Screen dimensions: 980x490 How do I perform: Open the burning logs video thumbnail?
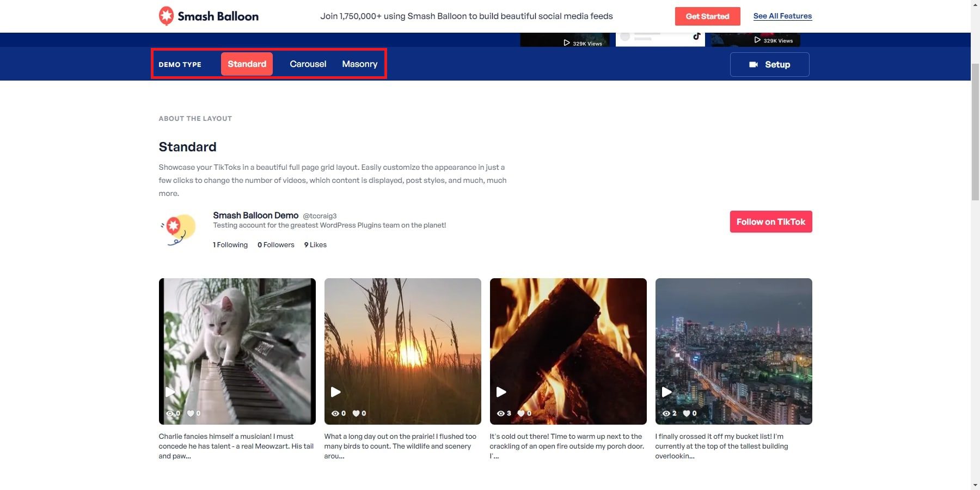[x=568, y=351]
